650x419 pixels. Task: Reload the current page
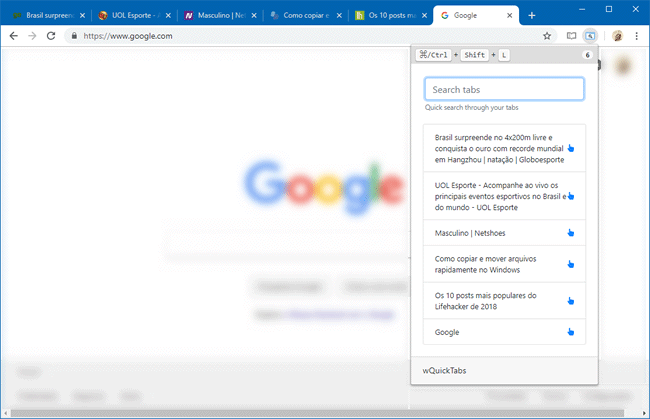click(x=51, y=36)
